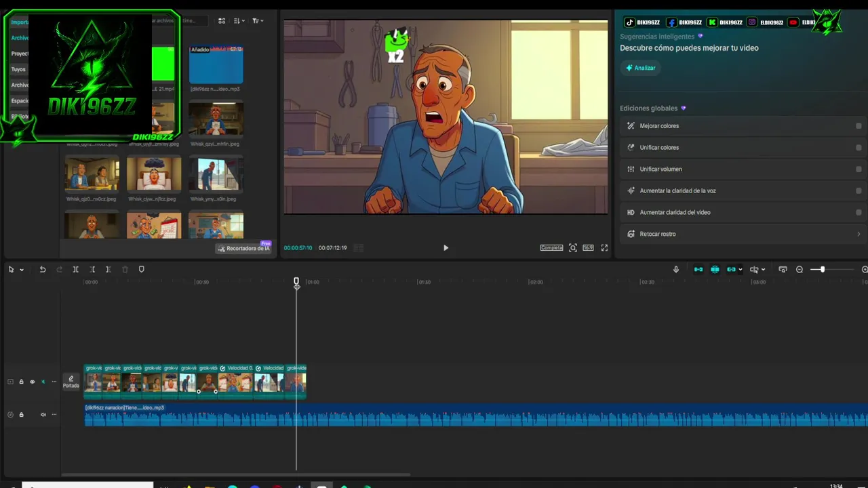Enable the Unificar colores checkbox
Image resolution: width=868 pixels, height=488 pixels.
click(859, 147)
